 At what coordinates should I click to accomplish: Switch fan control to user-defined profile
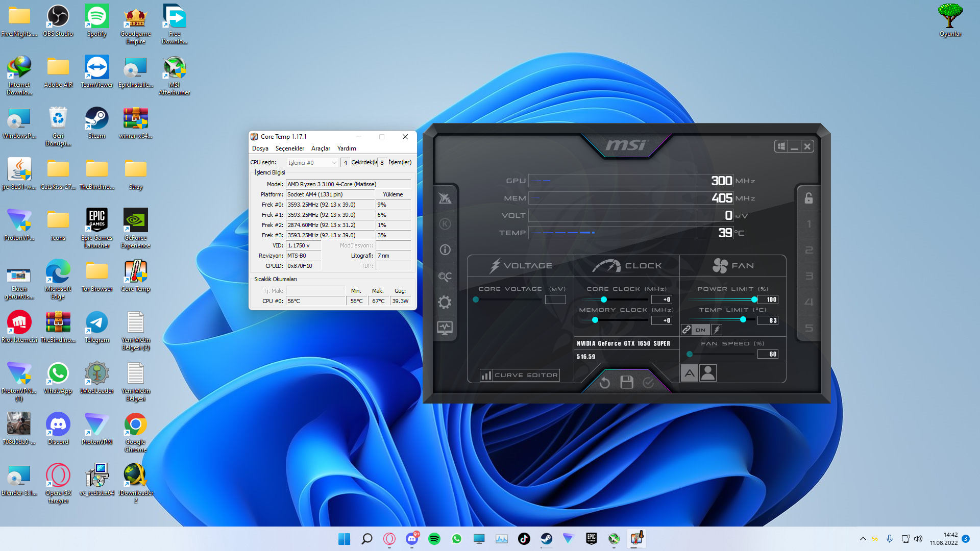point(708,373)
